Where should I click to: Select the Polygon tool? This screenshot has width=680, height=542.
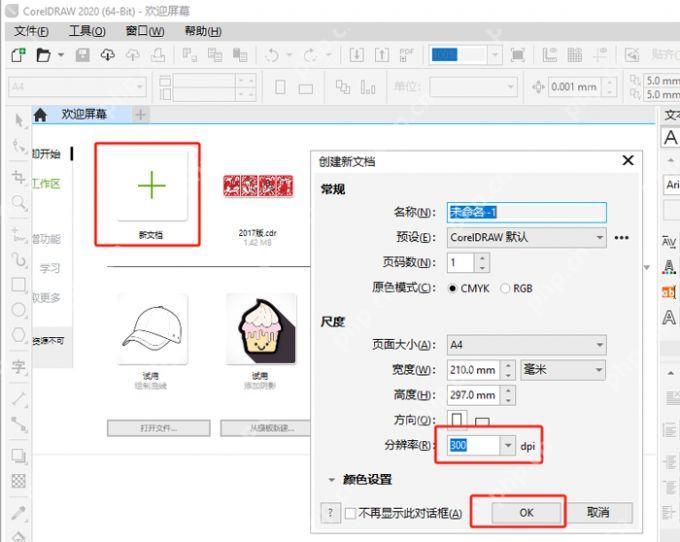[19, 335]
